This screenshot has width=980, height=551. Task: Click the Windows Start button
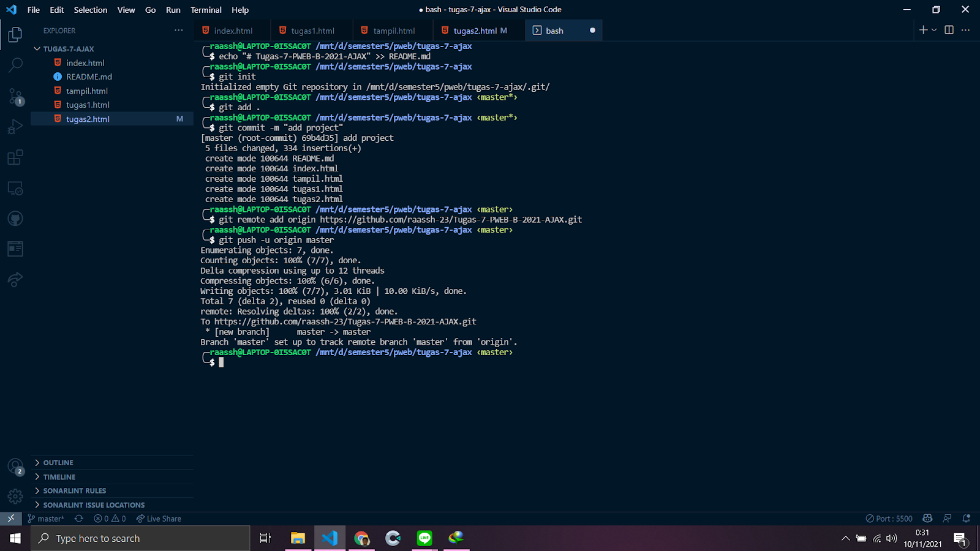pyautogui.click(x=15, y=538)
